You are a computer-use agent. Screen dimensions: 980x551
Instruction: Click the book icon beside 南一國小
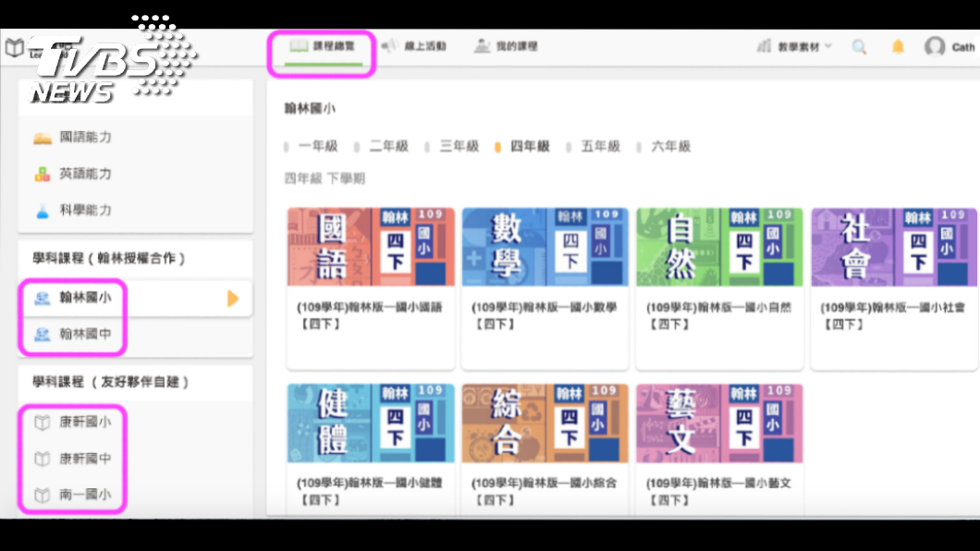pos(42,496)
